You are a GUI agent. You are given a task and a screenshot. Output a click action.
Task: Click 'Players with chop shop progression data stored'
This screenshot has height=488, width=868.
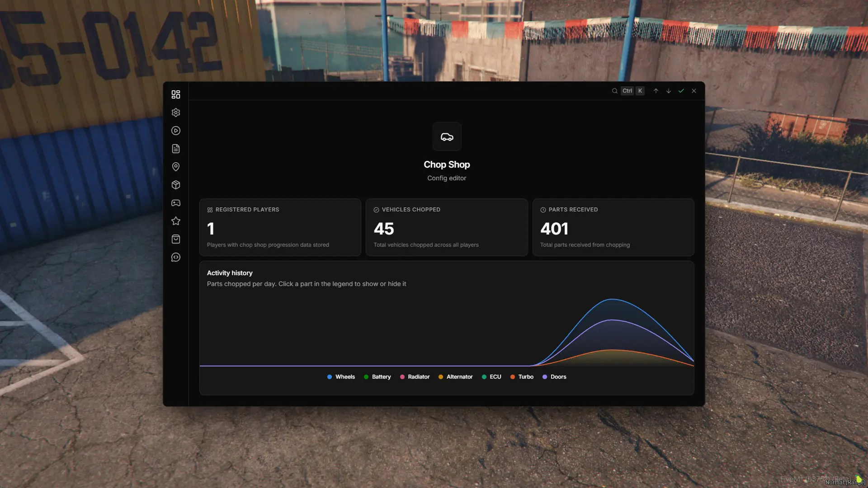pyautogui.click(x=268, y=245)
